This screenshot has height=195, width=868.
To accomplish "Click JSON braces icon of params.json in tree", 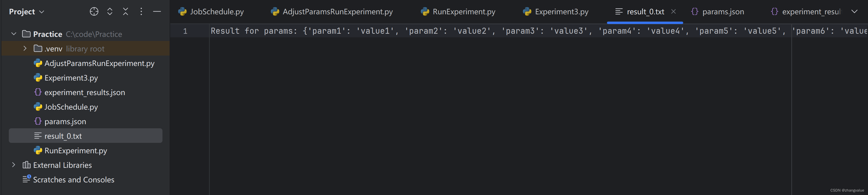I will (38, 121).
